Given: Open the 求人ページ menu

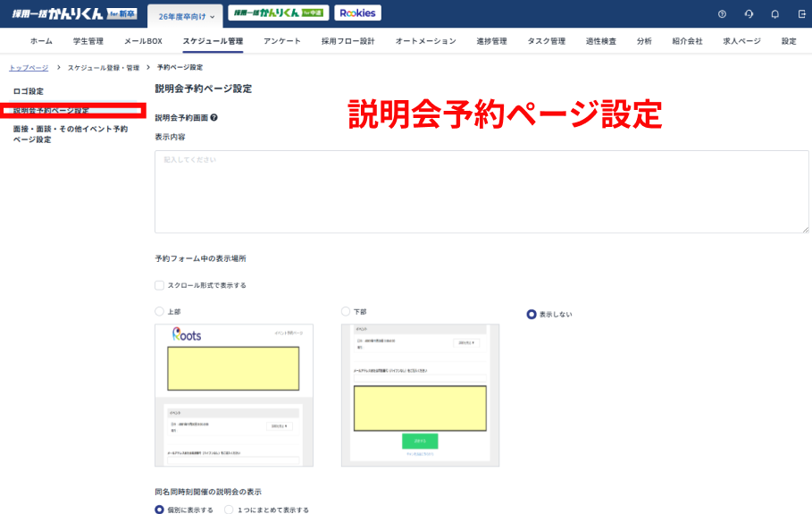Looking at the screenshot, I should [x=742, y=41].
